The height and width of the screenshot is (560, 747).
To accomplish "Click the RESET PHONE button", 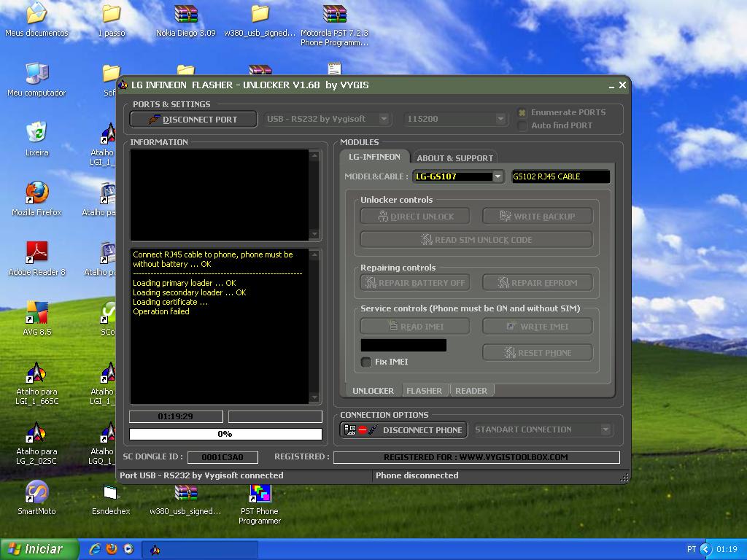I will [538, 352].
